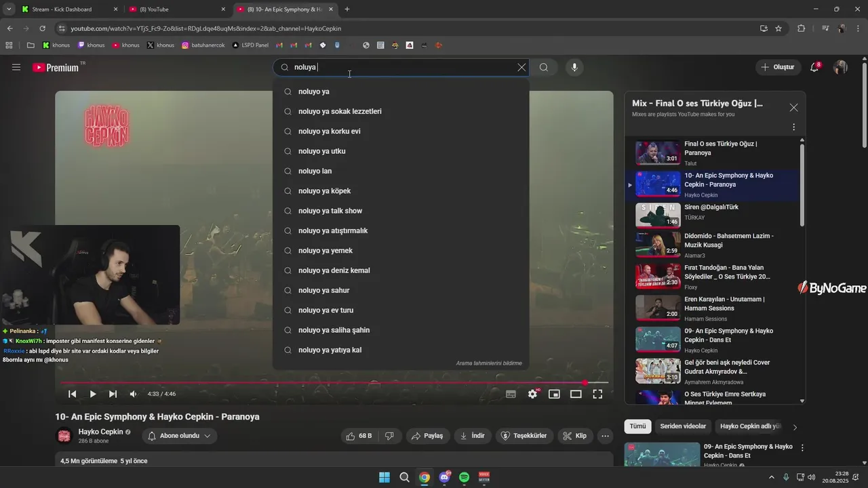Open Hayko Cepkin channel name link
This screenshot has height=488, width=868.
pos(100,432)
